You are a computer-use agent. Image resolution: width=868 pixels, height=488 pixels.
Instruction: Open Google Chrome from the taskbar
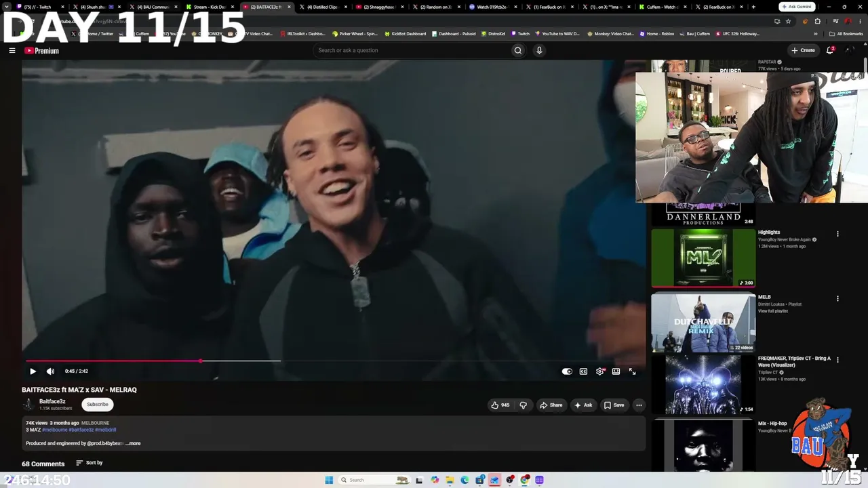(x=525, y=480)
